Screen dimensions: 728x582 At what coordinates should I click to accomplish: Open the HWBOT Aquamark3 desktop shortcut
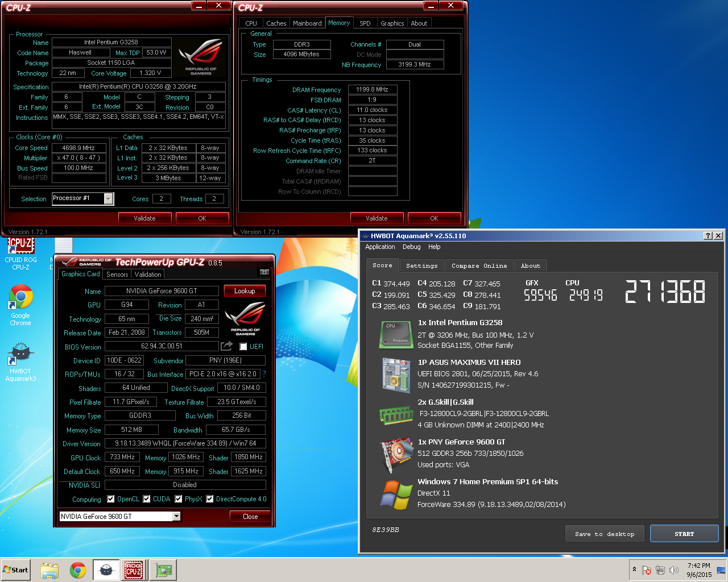20,362
